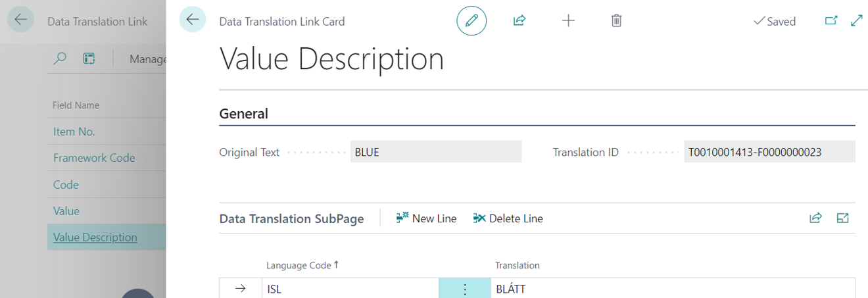
Task: Select the Framework Code field row
Action: 94,158
